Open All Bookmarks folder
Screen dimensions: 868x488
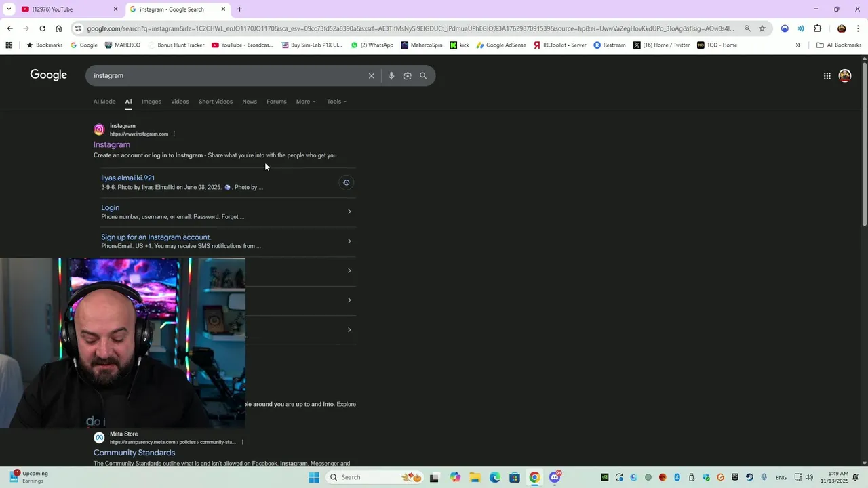[839, 45]
